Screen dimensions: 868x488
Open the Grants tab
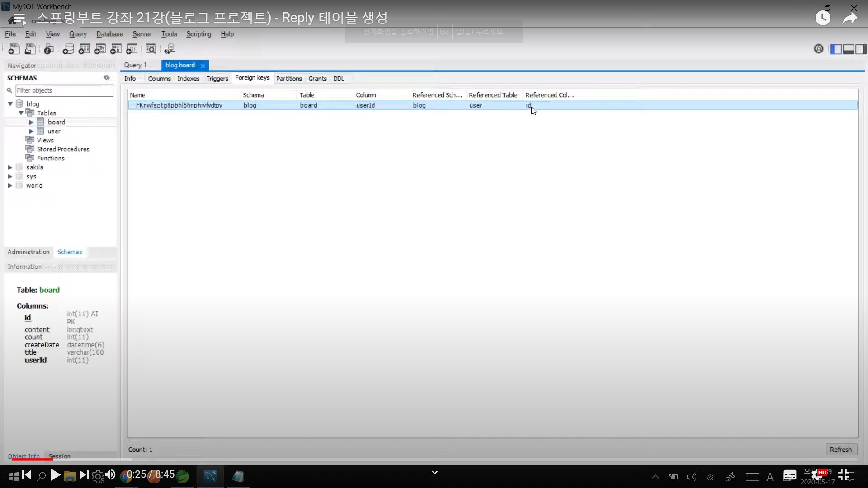pyautogui.click(x=317, y=79)
